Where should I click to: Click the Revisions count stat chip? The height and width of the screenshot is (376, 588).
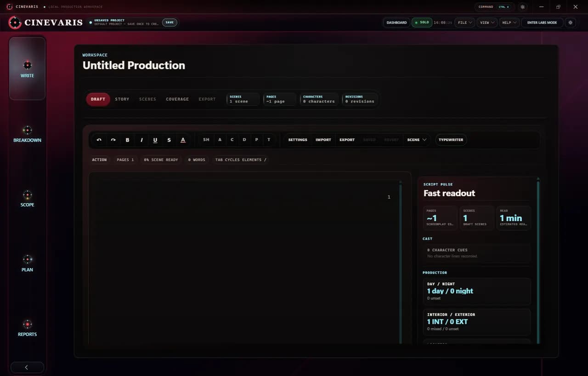click(360, 99)
